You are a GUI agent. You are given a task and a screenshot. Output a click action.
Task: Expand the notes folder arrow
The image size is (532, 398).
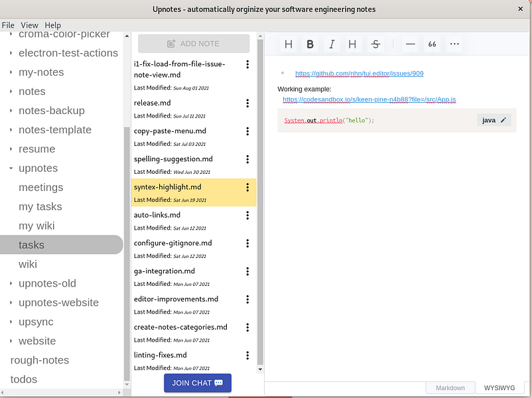[x=11, y=92]
